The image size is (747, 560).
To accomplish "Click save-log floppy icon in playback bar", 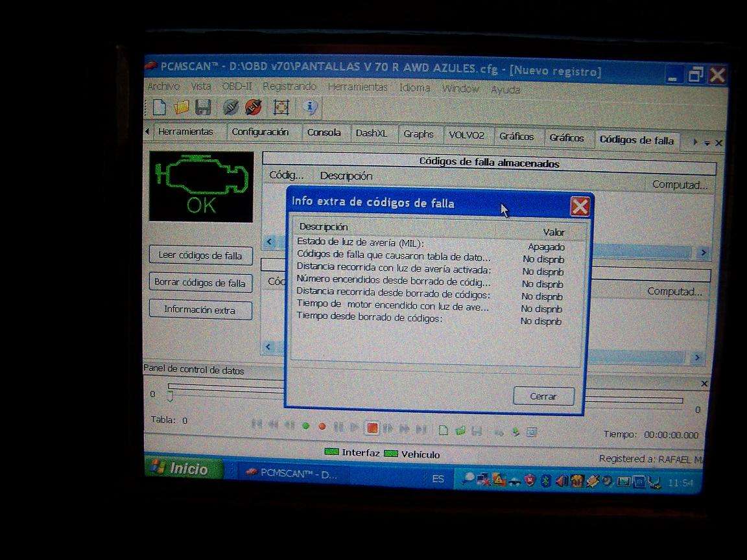I will point(477,432).
